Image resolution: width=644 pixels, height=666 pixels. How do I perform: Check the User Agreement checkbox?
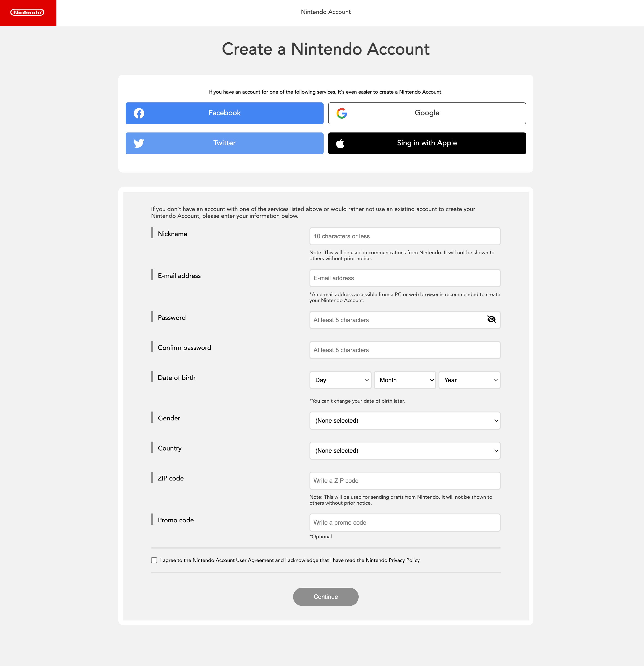154,560
